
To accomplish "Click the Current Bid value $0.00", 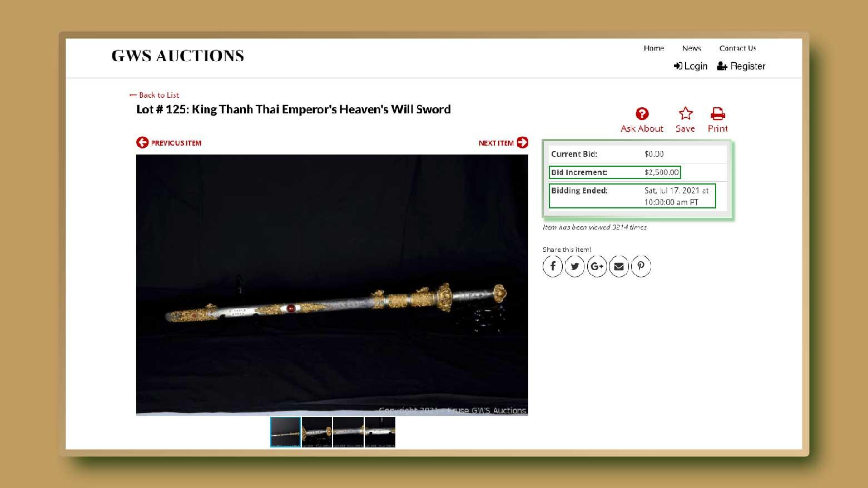I will 654,154.
